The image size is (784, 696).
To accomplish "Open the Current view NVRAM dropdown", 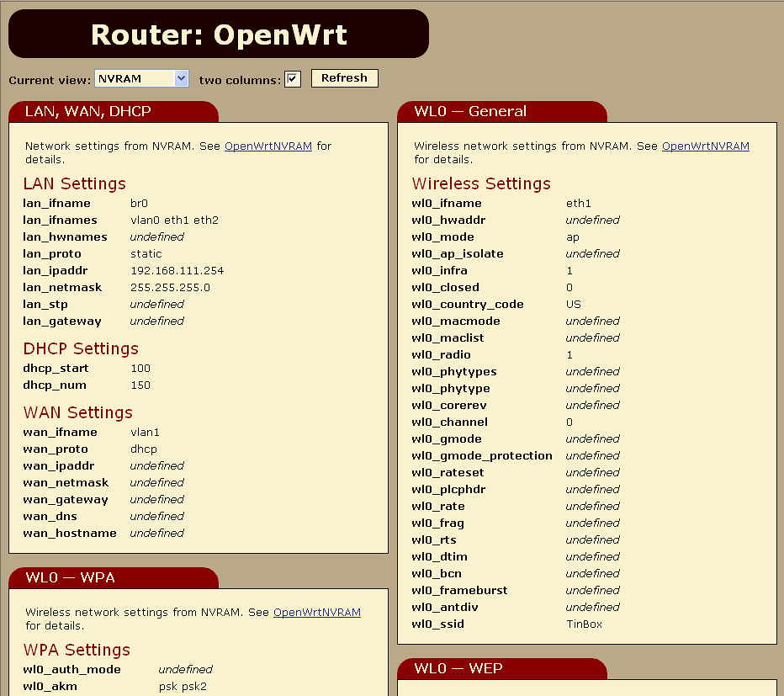I will 141,78.
